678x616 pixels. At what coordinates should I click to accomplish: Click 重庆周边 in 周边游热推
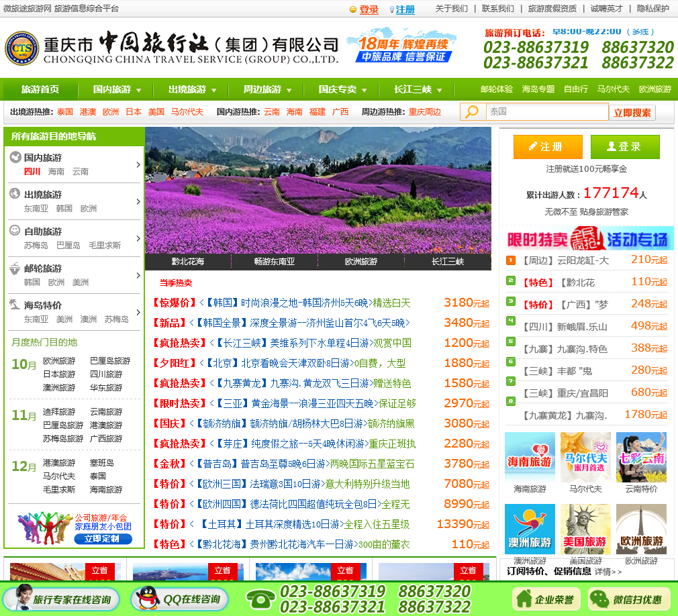(425, 112)
